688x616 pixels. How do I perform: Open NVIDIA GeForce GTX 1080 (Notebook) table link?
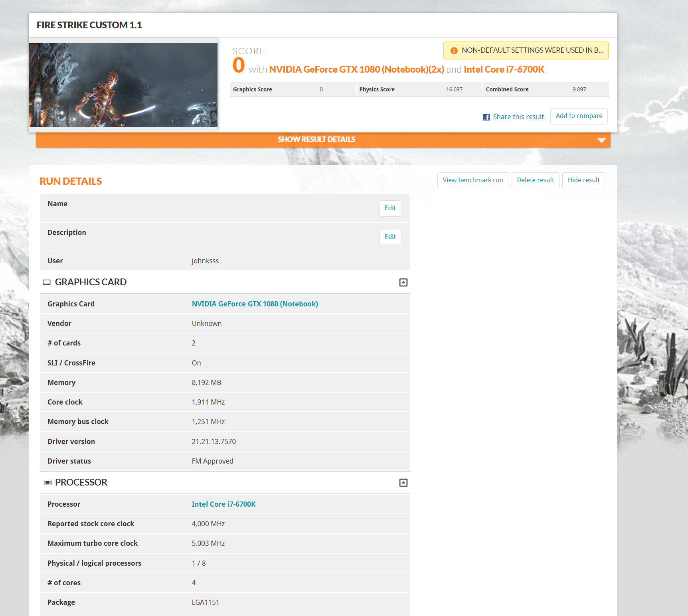point(255,304)
